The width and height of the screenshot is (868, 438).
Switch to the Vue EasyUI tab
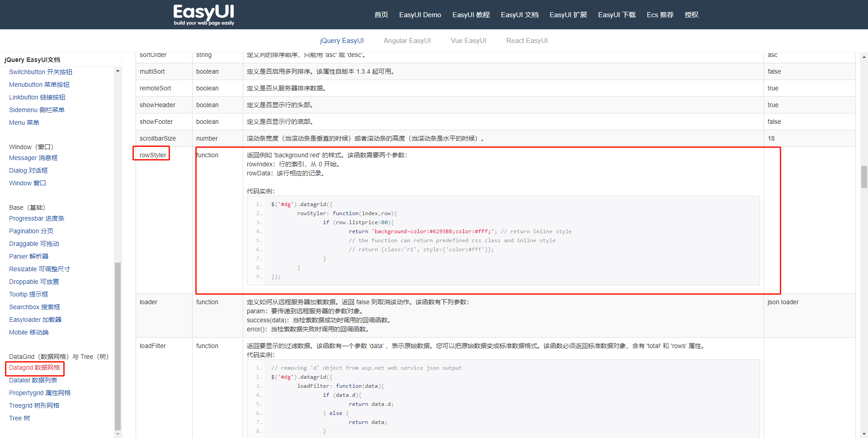[x=468, y=41]
